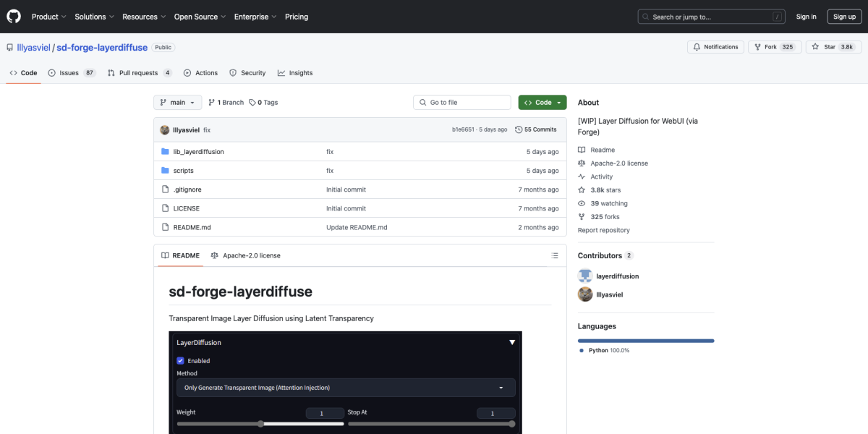Click the eye icon showing 39 watching

[x=582, y=203]
